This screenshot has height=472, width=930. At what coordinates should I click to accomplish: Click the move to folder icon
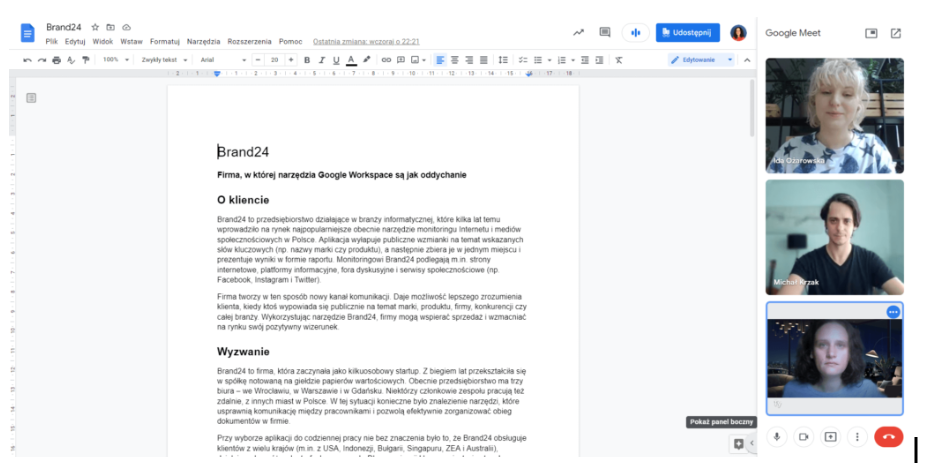point(110,27)
